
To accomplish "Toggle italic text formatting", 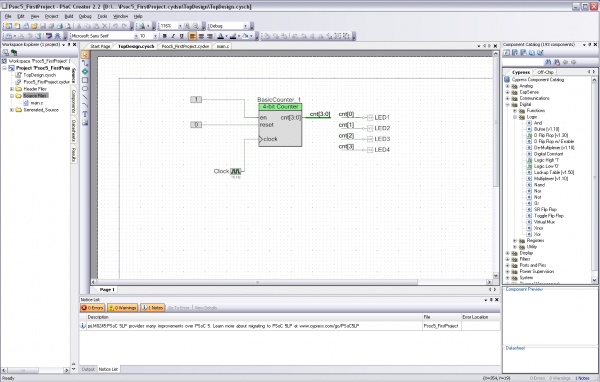I will coord(173,36).
